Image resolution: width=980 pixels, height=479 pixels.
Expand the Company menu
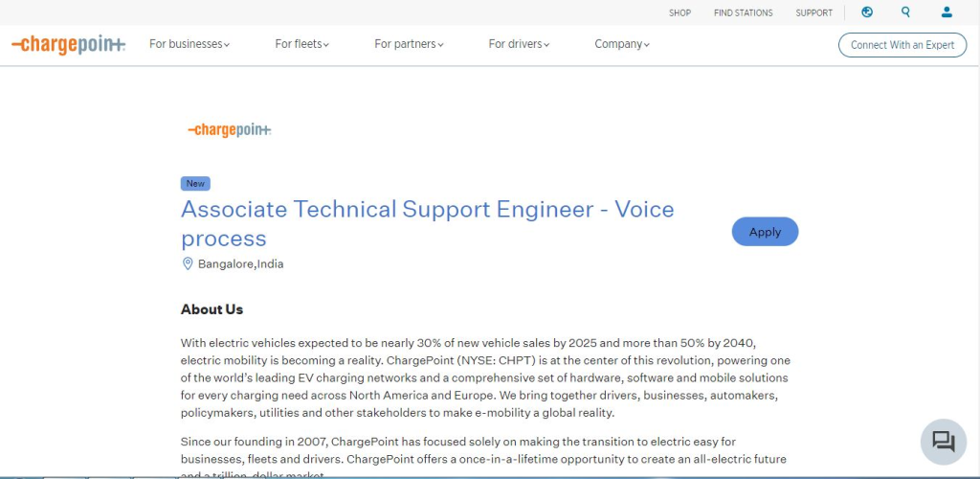tap(622, 44)
